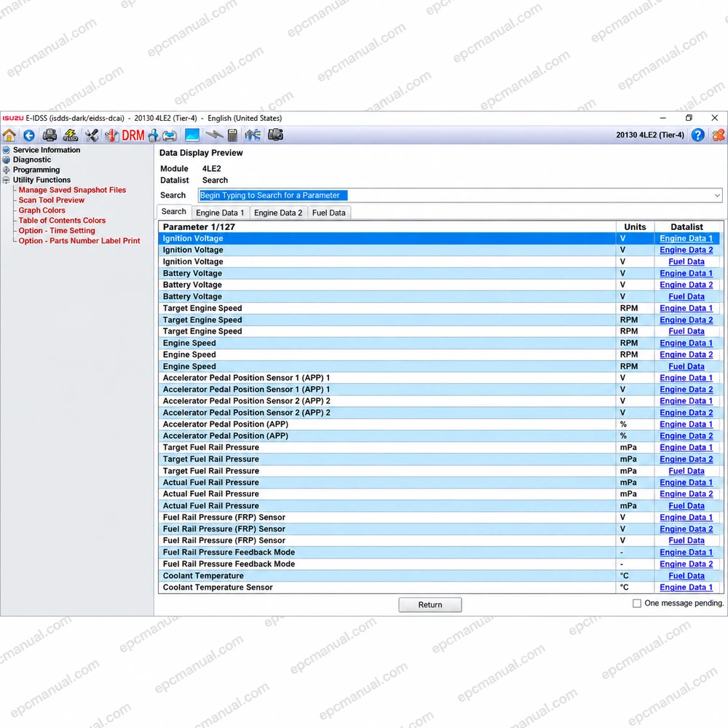Screen dimensions: 728x728
Task: Open Engine Data 2 link for Fuel Rail Pressure Feedback Mode
Action: click(x=687, y=564)
